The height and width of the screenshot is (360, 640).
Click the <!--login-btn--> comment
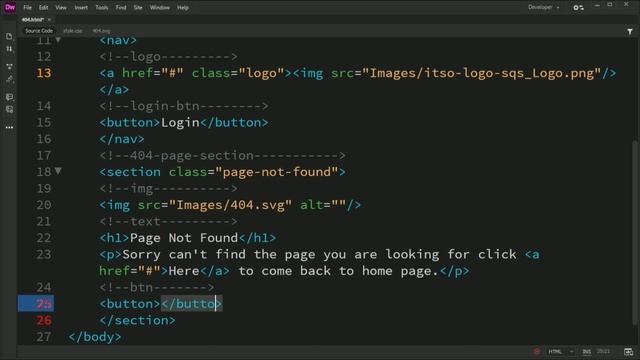point(184,106)
